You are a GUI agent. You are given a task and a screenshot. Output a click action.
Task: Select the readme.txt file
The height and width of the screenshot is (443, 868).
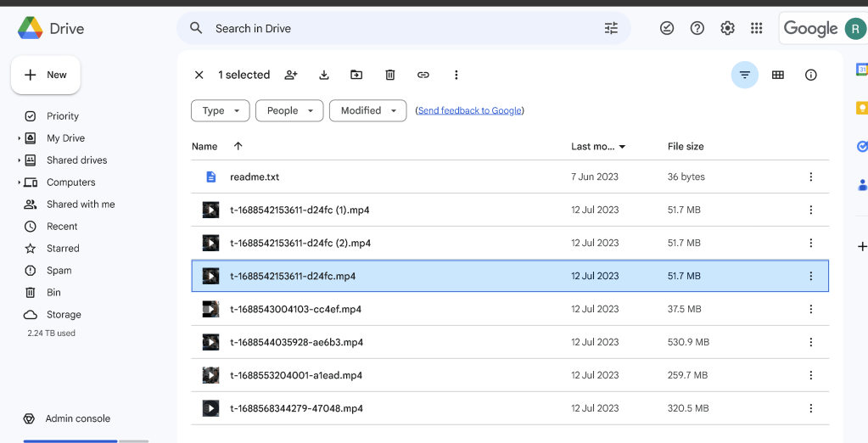coord(510,177)
